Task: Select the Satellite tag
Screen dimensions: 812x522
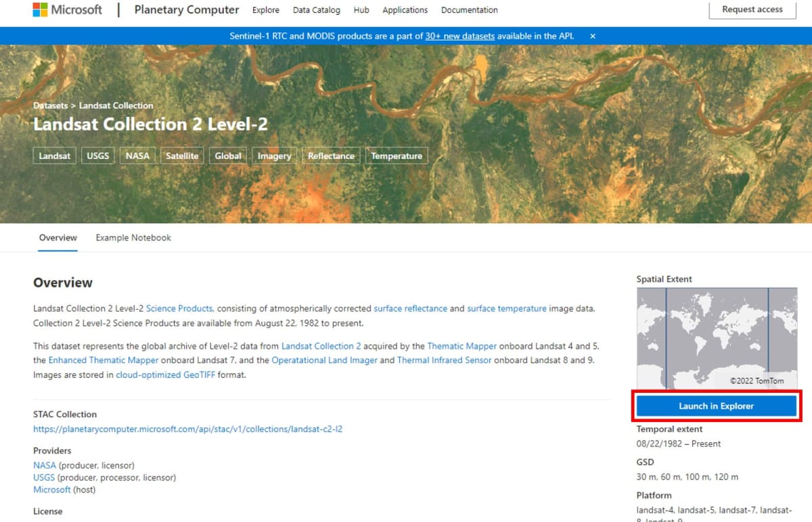Action: click(x=182, y=156)
